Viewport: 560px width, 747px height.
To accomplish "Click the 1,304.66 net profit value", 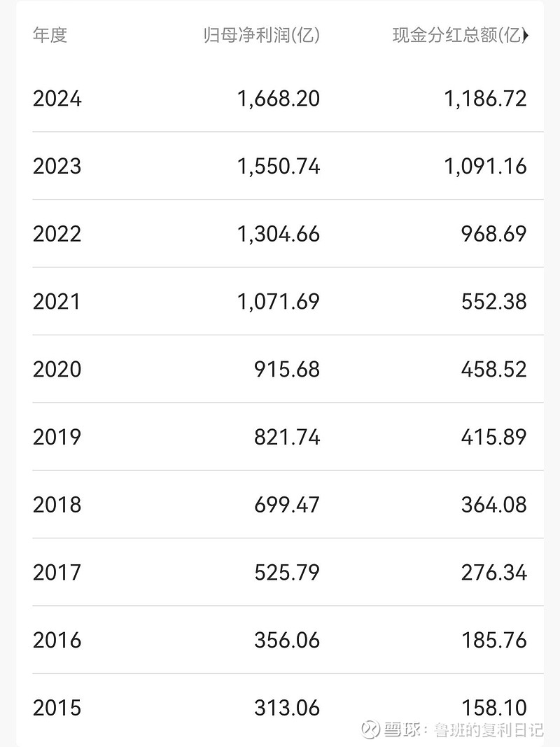I will click(278, 234).
